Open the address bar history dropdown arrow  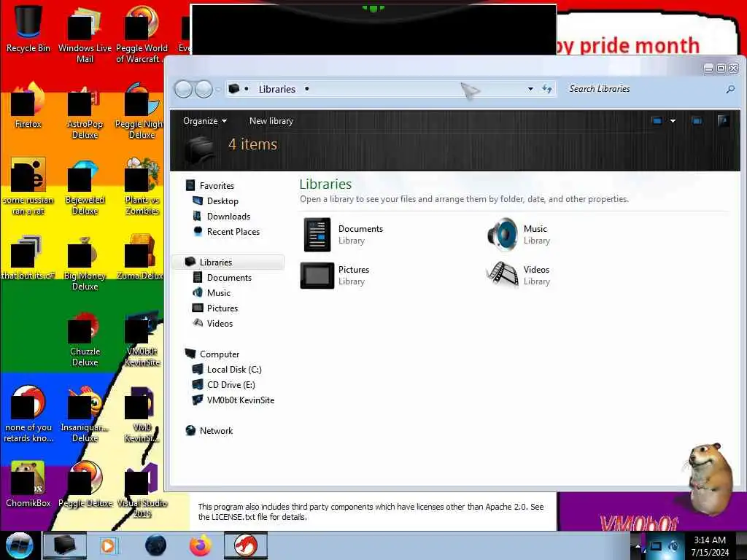[530, 89]
